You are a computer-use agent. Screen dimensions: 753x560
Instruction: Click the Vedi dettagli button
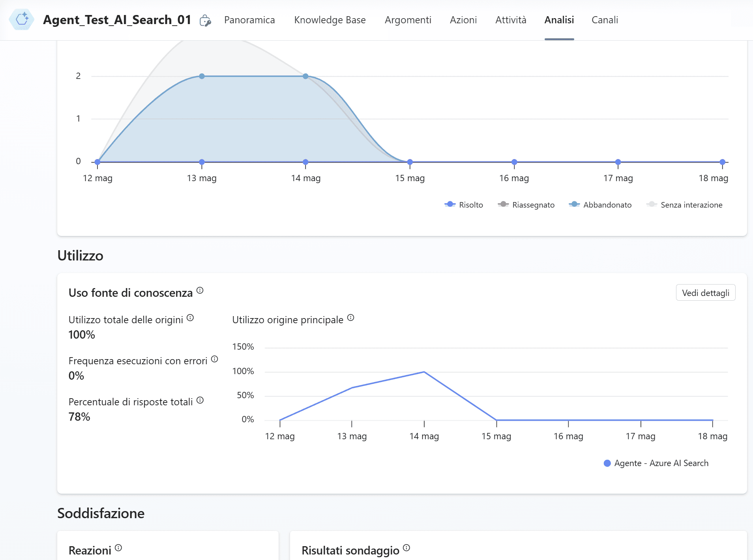tap(706, 293)
